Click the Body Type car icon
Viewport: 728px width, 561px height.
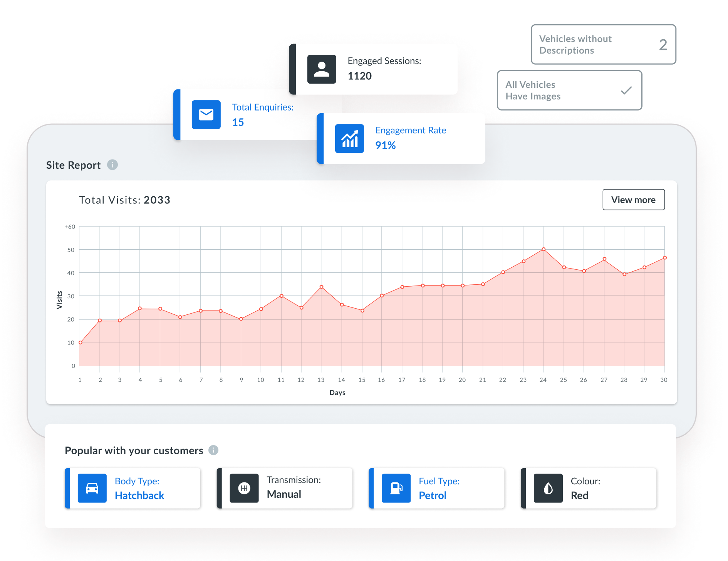coord(92,488)
